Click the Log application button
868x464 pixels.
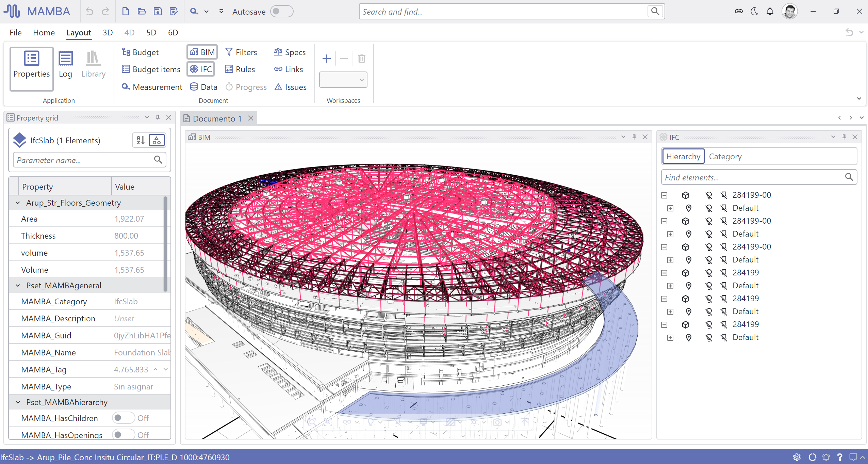[65, 65]
